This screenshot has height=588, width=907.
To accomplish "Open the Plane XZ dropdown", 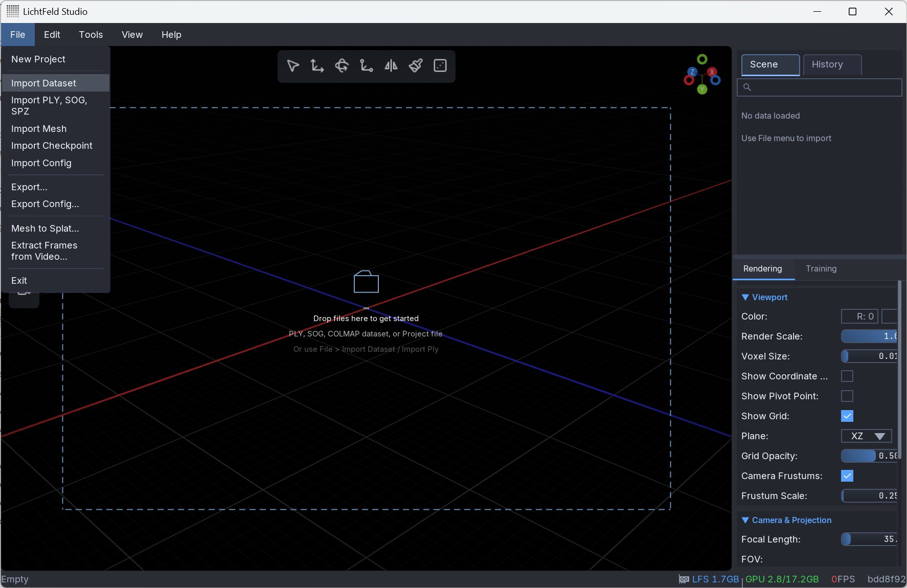I will click(x=867, y=436).
